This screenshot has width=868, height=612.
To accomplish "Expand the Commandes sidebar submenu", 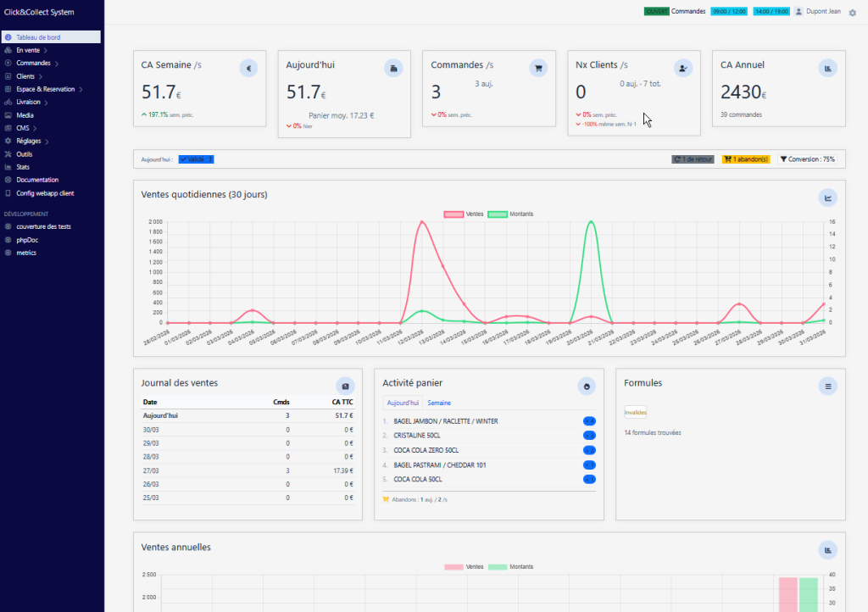I will [34, 64].
